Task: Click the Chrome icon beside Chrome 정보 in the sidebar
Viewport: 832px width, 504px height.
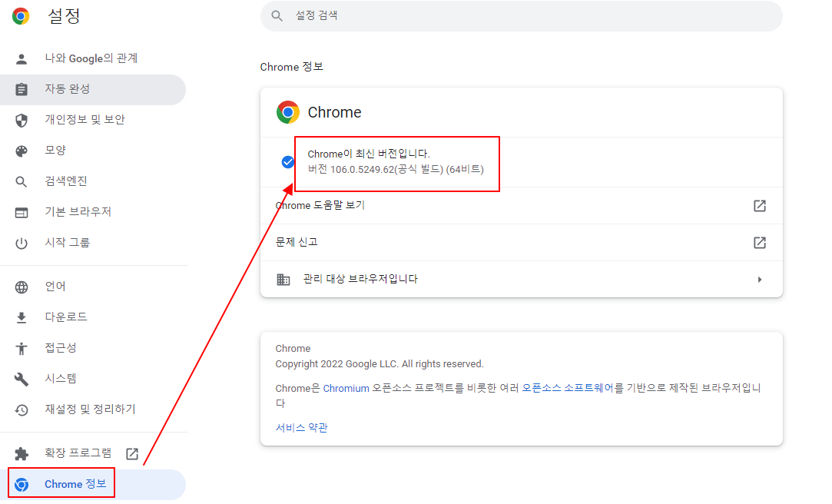Action: [x=22, y=484]
